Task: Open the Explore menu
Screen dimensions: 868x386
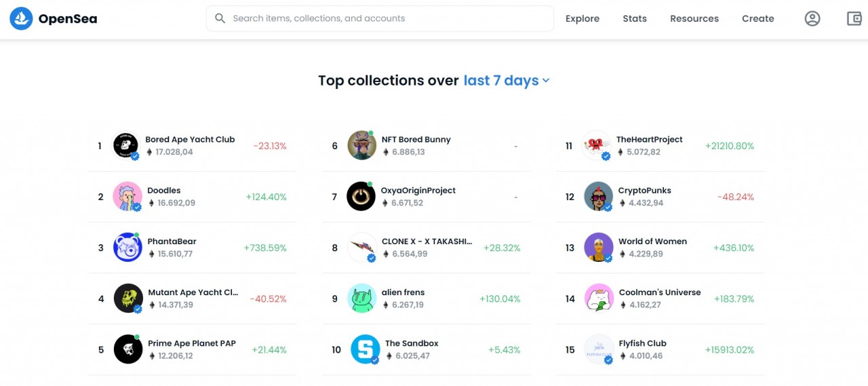Action: click(583, 19)
